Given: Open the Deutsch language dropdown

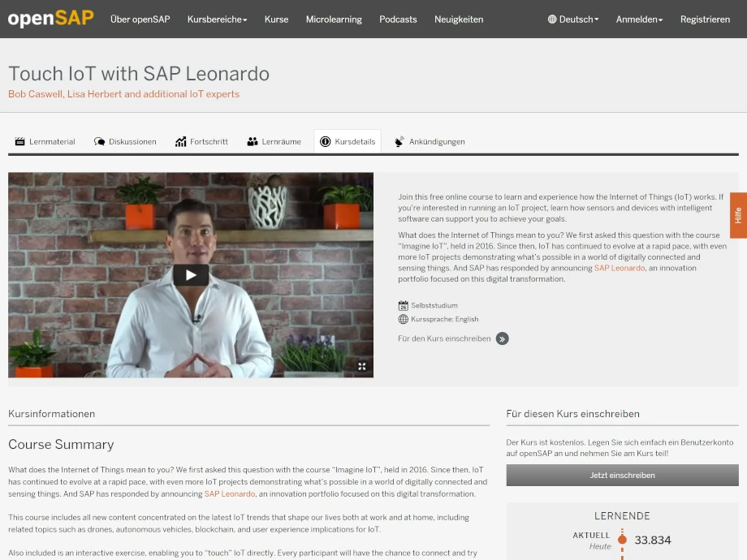Looking at the screenshot, I should click(578, 19).
